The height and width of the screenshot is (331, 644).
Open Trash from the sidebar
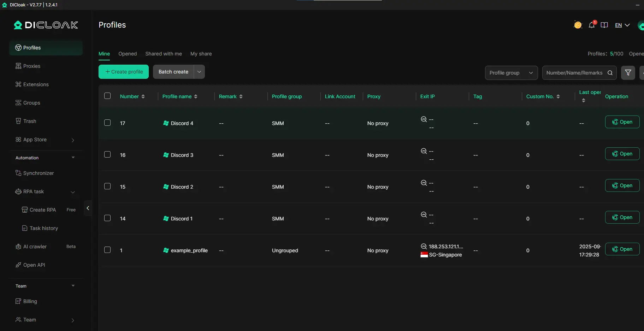[30, 121]
